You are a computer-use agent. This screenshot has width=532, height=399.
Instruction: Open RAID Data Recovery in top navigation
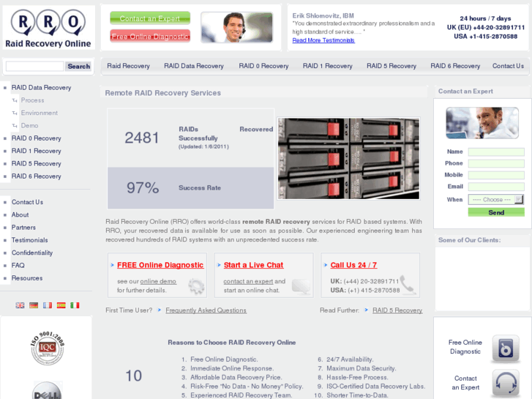194,66
